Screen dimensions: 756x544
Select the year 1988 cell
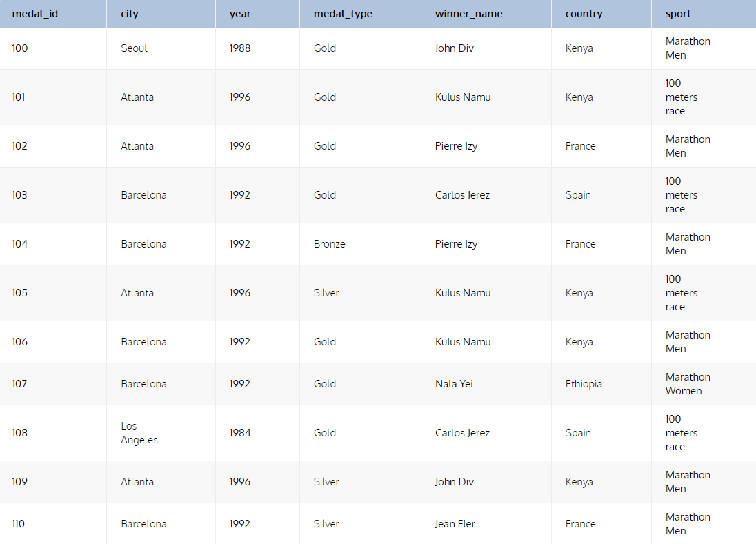(240, 48)
